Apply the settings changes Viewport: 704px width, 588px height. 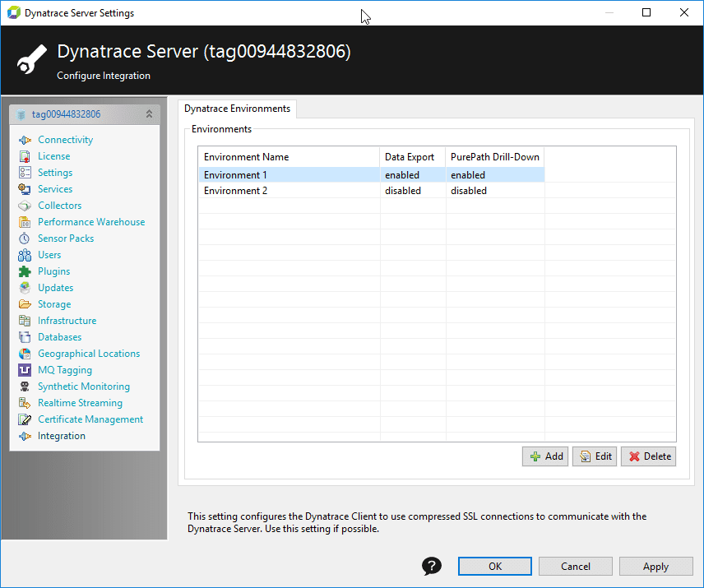[x=656, y=567]
